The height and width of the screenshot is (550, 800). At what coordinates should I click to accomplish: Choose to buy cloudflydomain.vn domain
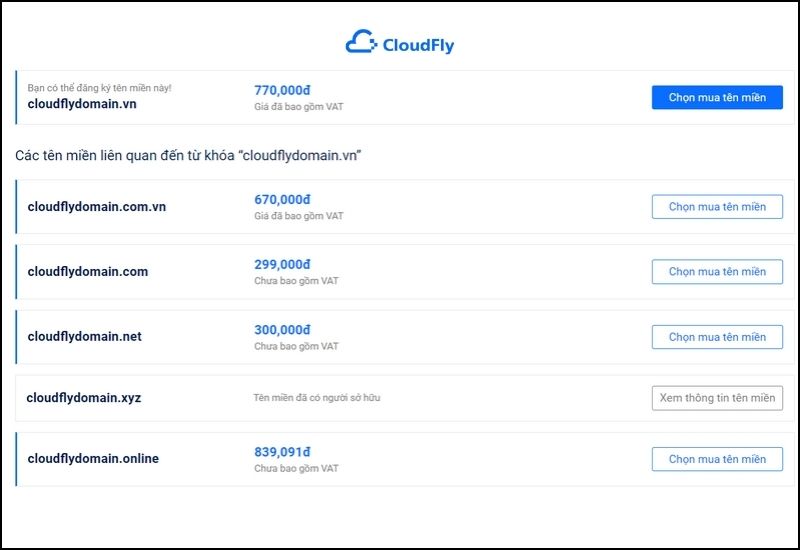coord(717,97)
